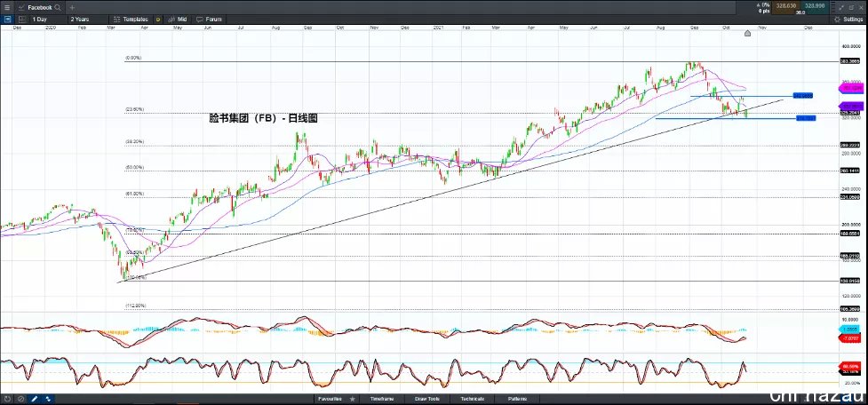
Task: Open the Patterns tab
Action: [518, 399]
